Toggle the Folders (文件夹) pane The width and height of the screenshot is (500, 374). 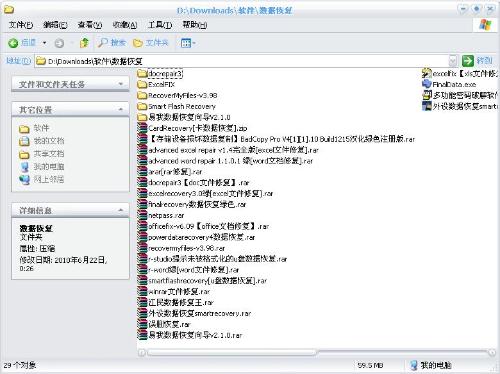click(x=151, y=43)
